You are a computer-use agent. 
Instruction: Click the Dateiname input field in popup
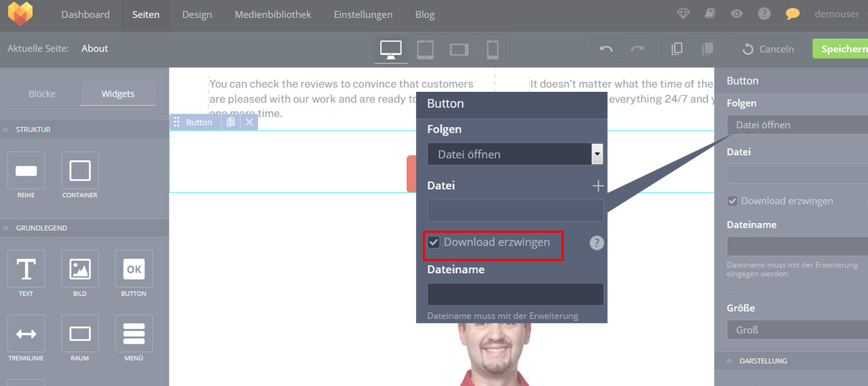515,294
